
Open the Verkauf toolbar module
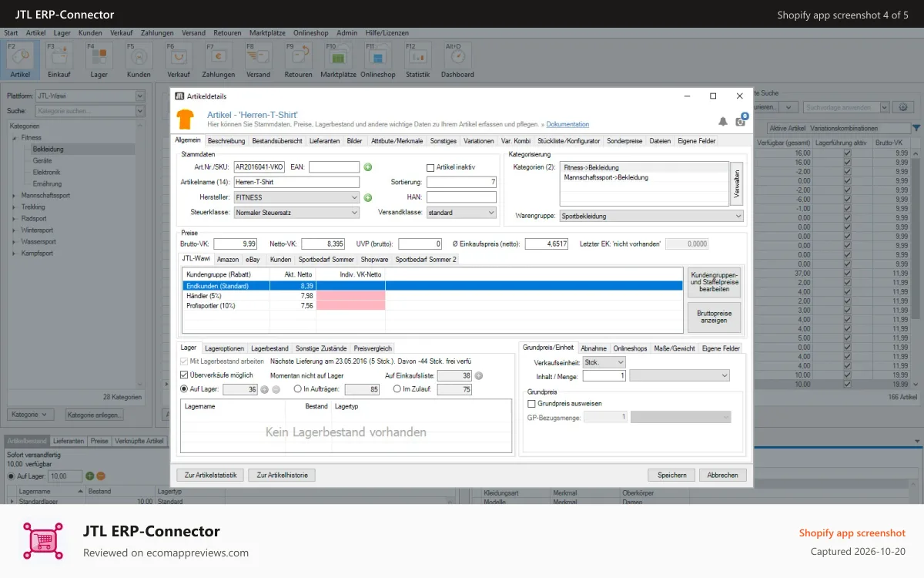point(179,60)
